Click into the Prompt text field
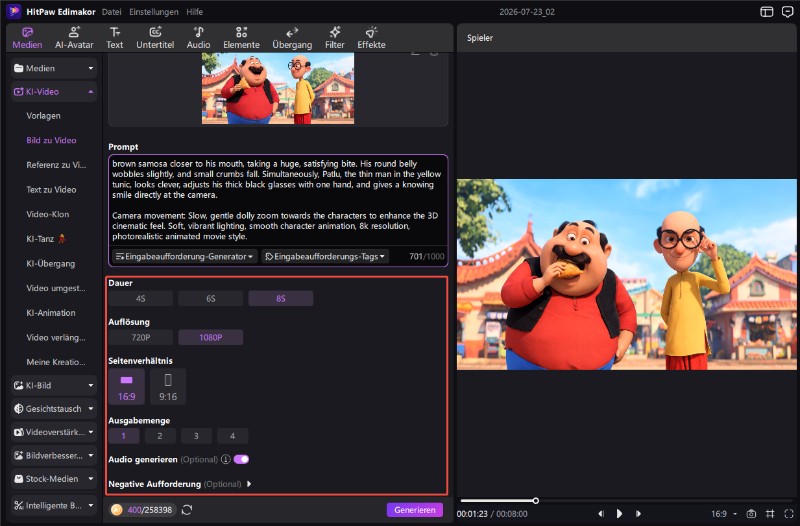Screen dimensions: 800x526 (x=278, y=200)
